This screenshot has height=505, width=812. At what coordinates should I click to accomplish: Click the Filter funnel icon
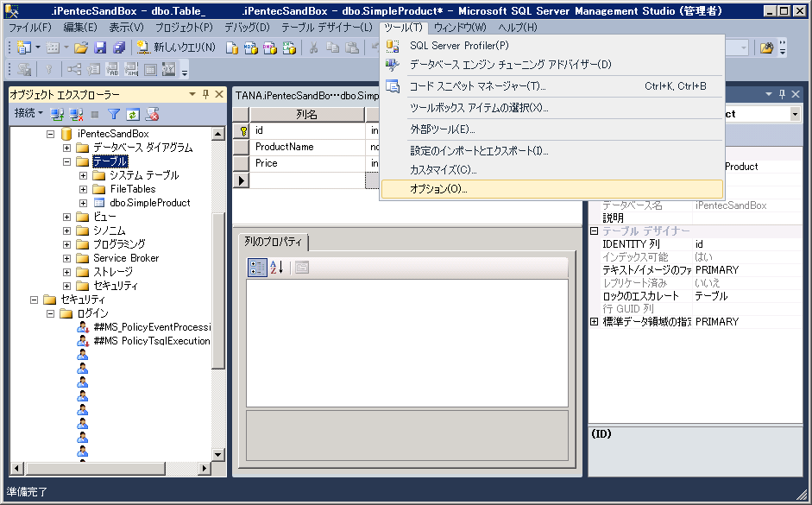[113, 114]
